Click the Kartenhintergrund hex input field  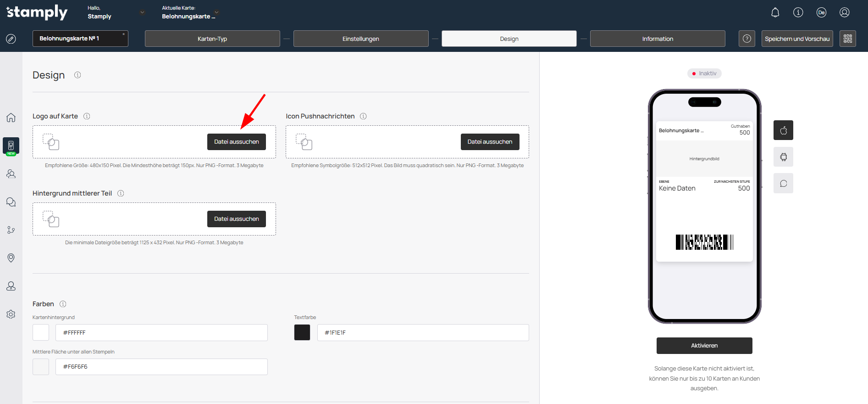coord(161,332)
